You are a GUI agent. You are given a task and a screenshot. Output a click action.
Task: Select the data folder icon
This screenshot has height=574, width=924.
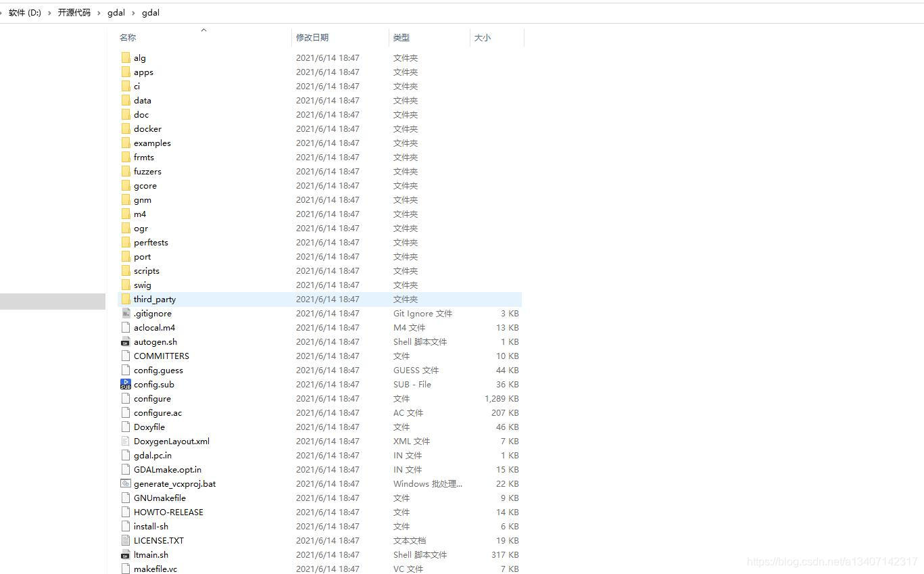[125, 101]
